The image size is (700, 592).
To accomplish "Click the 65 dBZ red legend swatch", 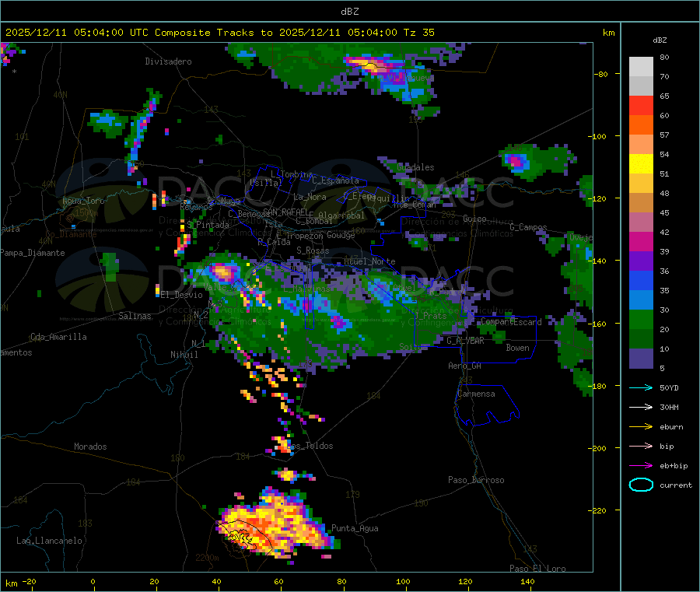I will click(641, 105).
